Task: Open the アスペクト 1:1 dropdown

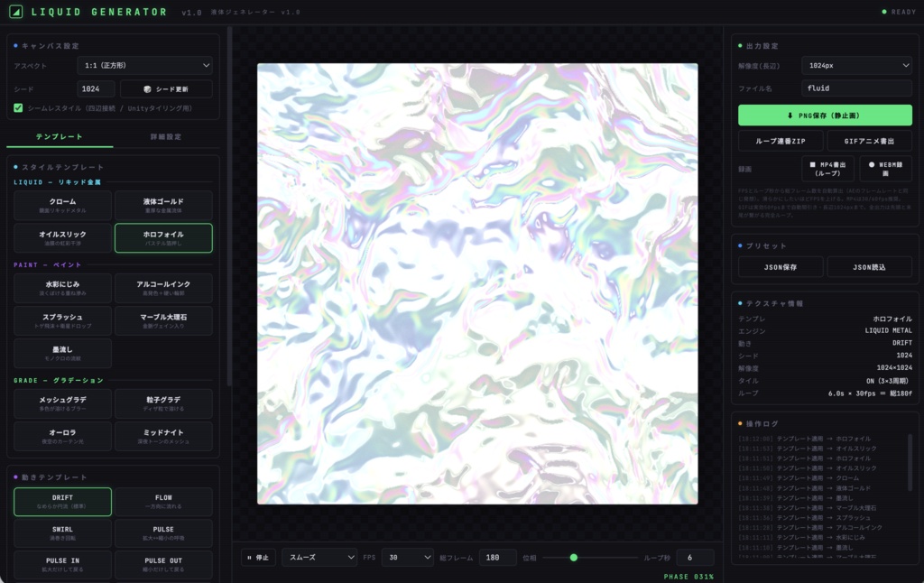Action: pos(145,66)
